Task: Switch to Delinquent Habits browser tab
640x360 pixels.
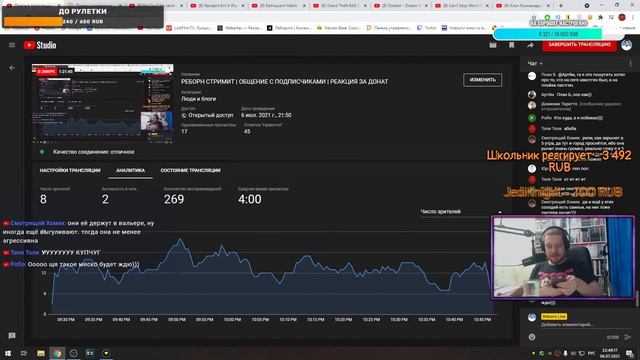Action: (278, 6)
